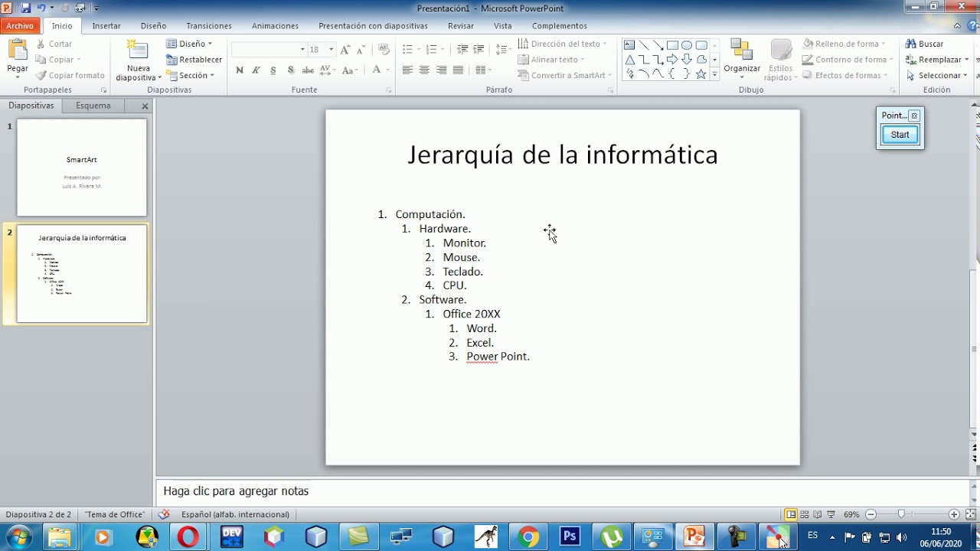Screen dimensions: 980x551
Task: Select the oval shape in shapes gallery
Action: pos(687,45)
